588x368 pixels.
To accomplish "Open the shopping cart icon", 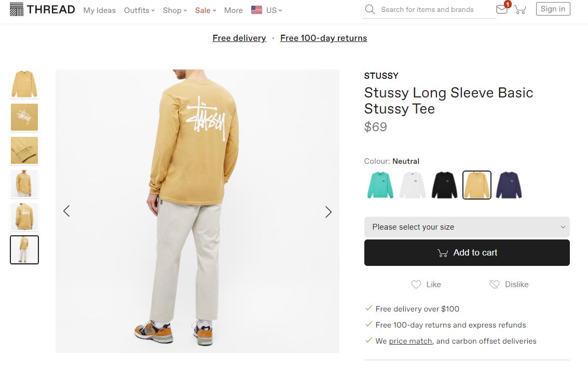I will 520,10.
